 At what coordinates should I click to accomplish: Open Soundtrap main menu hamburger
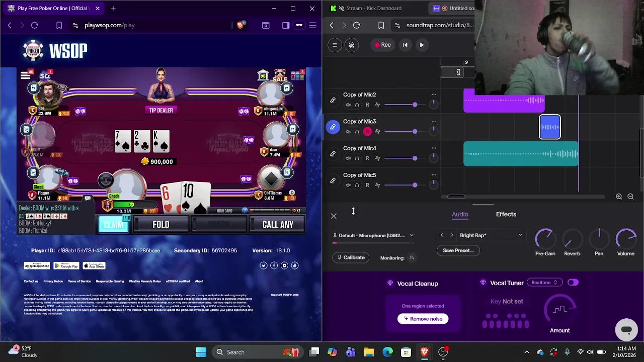tap(335, 45)
